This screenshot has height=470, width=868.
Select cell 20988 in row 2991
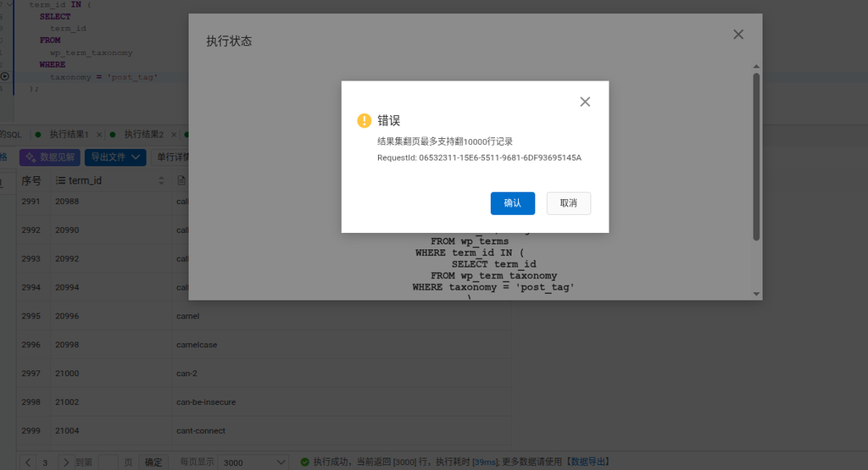point(111,202)
